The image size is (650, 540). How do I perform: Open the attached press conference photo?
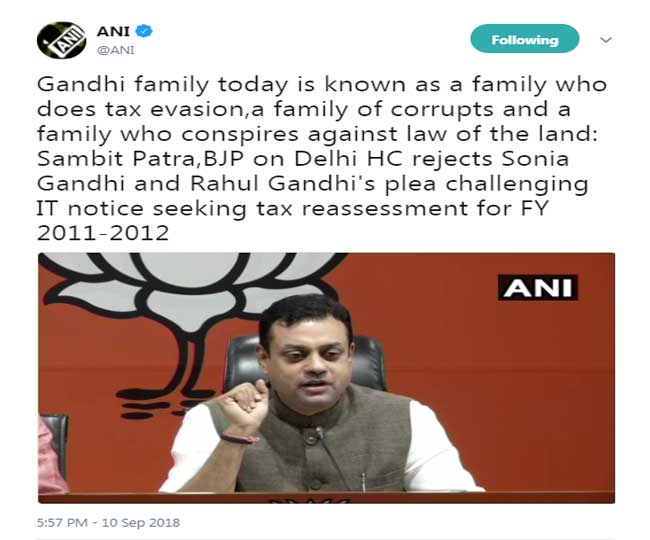(326, 378)
